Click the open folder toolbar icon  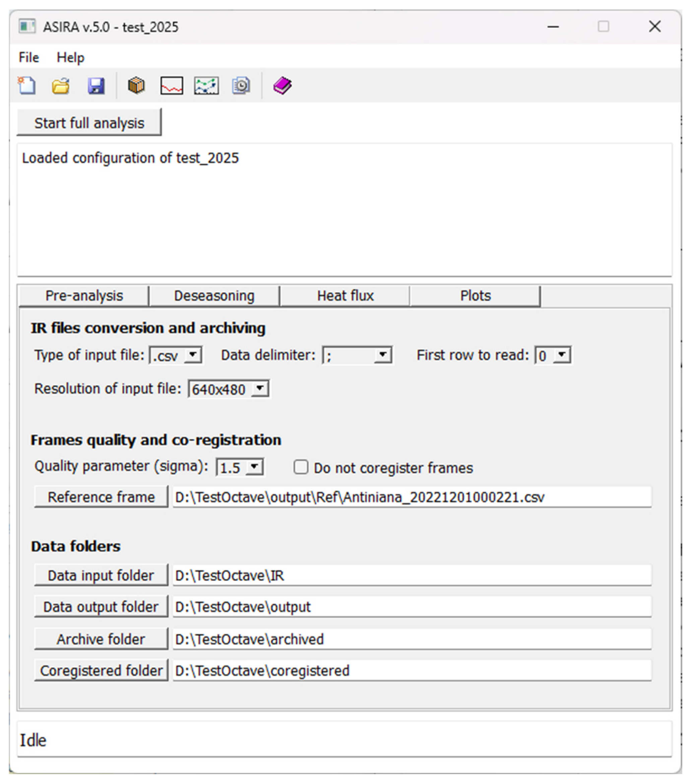(x=61, y=85)
